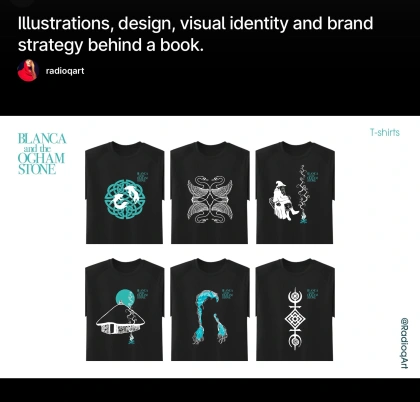Select the white diamond totem symbol design

pyautogui.click(x=295, y=319)
